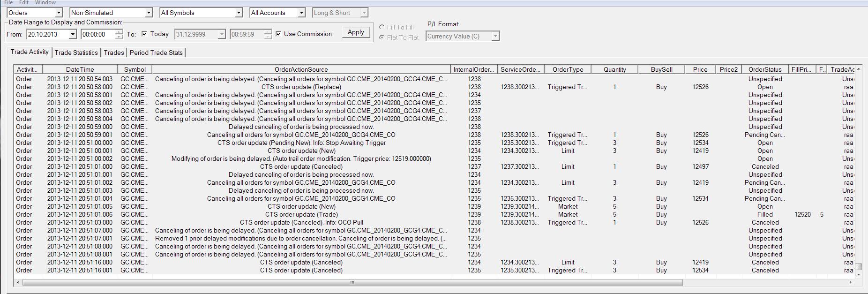The height and width of the screenshot is (294, 868).
Task: Sort by the Quantity column header
Action: [614, 69]
